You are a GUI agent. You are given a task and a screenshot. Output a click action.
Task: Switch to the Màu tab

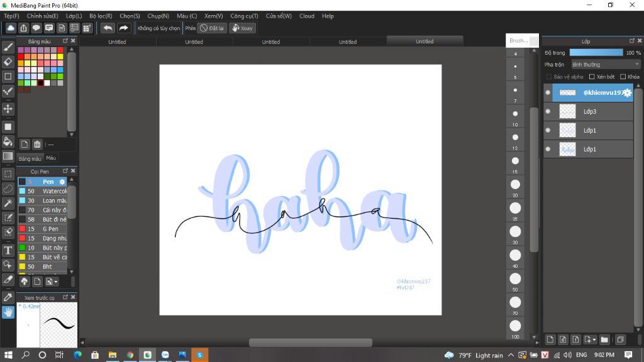(x=51, y=158)
